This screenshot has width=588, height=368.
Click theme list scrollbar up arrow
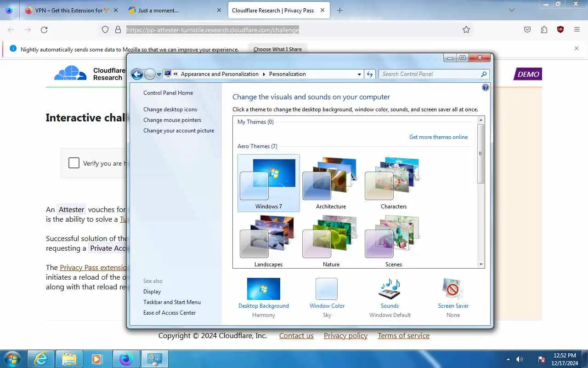pos(481,120)
